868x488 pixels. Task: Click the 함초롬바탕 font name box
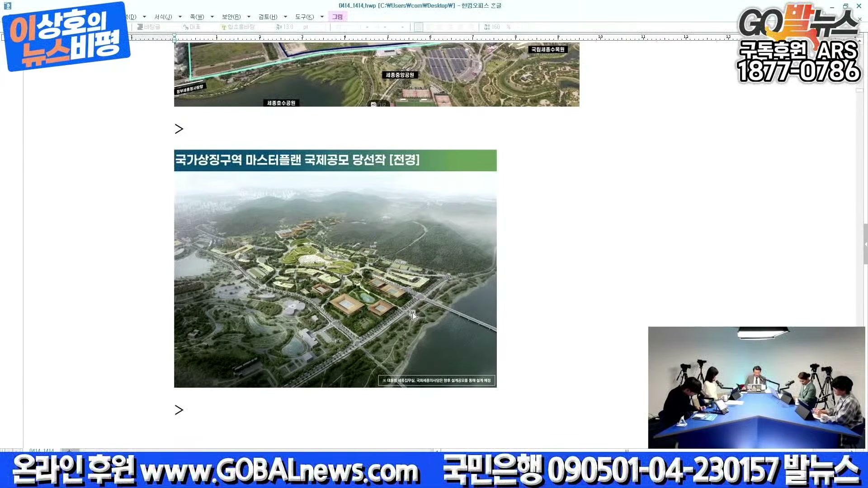click(x=241, y=27)
